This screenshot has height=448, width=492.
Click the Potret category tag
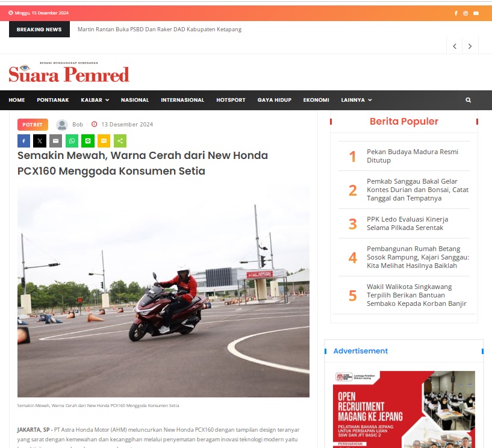pos(33,125)
